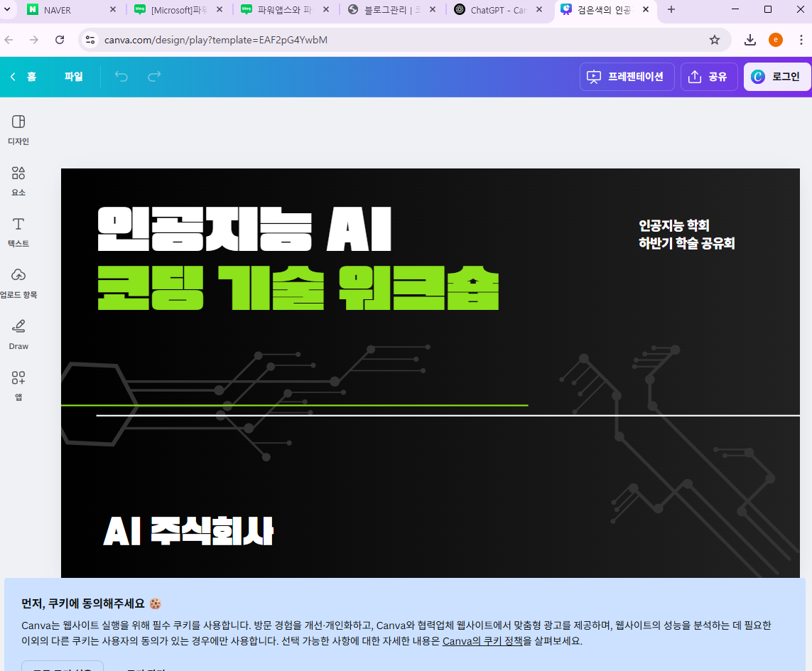Viewport: 812px width, 671px height.
Task: Select the 인공지능 학회 subtitle text
Action: [673, 225]
